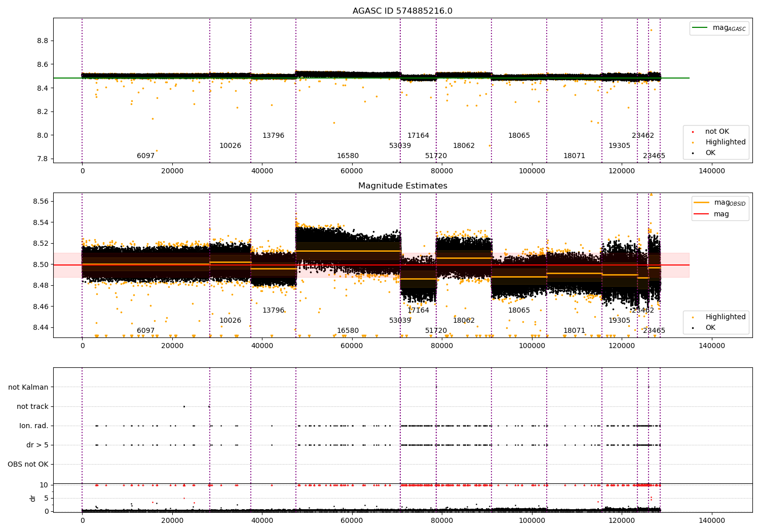Click observation label 19305 in top plot
The image size is (760, 532).
coord(619,146)
